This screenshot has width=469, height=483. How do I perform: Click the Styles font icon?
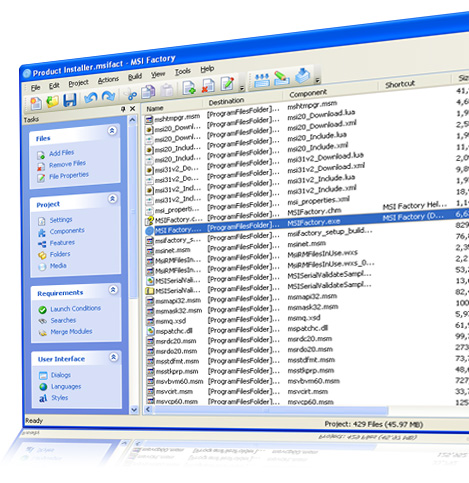43,398
